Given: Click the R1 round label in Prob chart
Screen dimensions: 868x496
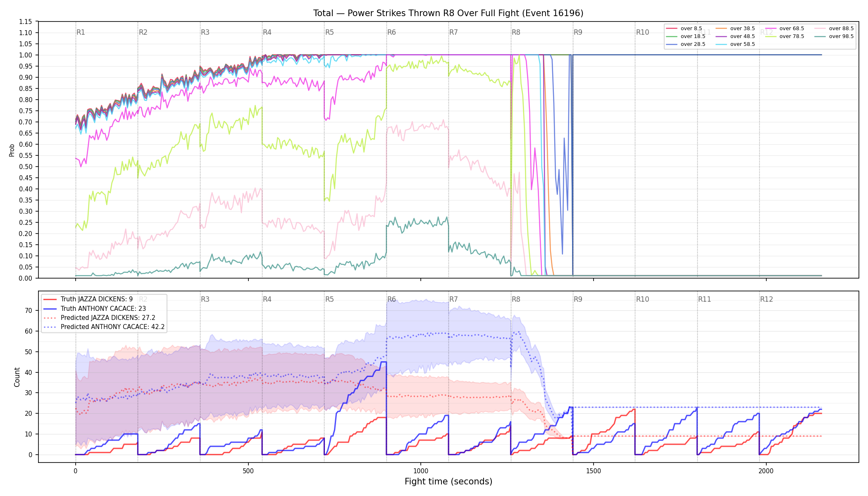Looking at the screenshot, I should coord(81,32).
